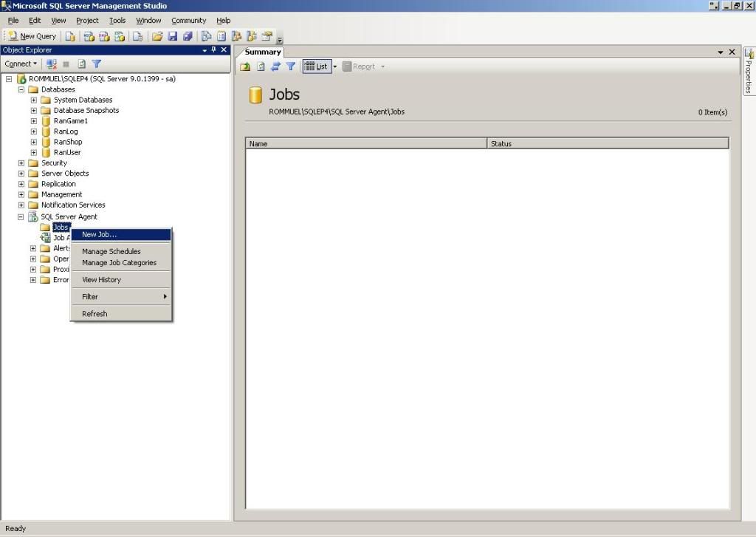
Task: Click the Disconnect icon in Object Explorer
Action: 52,64
